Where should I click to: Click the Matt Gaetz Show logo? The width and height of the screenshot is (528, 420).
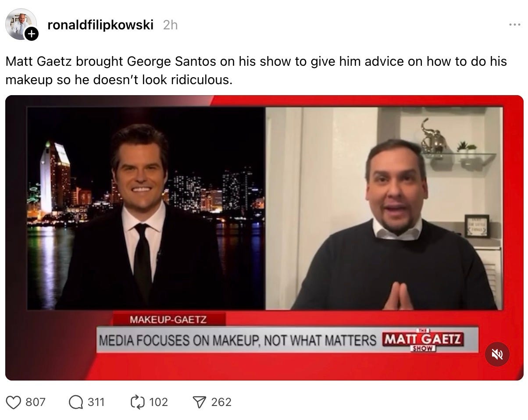coord(423,340)
